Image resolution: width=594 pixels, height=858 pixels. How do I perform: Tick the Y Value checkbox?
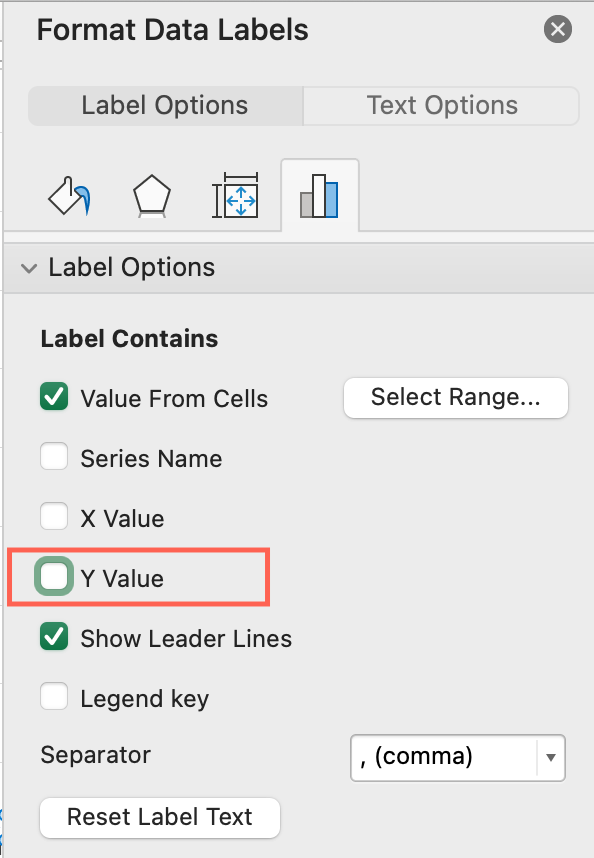(54, 576)
